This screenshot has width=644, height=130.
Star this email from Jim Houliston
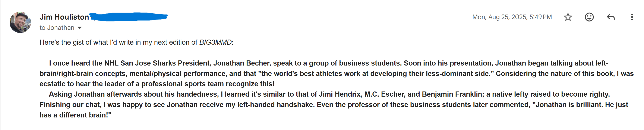[568, 17]
